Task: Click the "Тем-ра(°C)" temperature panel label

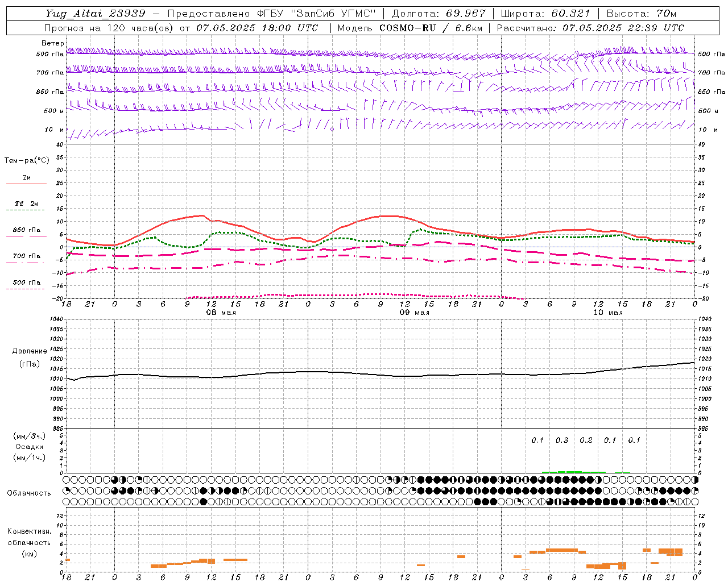Action: click(27, 161)
